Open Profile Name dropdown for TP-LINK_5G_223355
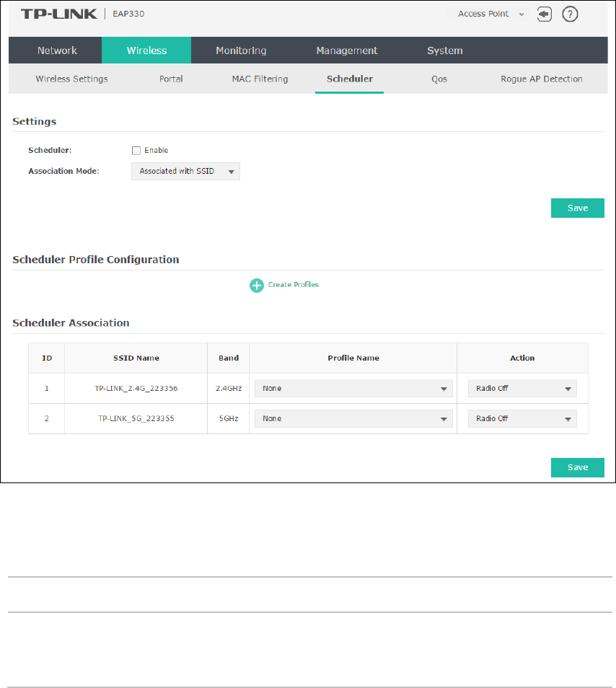 tap(353, 418)
